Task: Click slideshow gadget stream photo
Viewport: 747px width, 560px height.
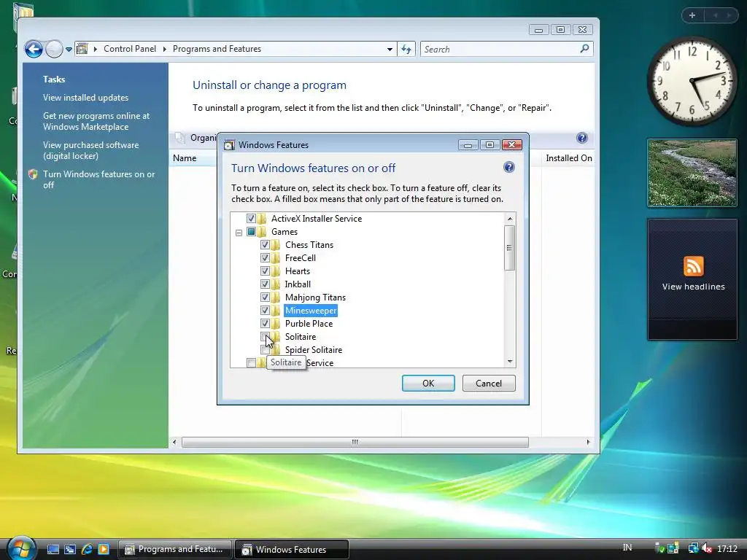Action: (692, 173)
